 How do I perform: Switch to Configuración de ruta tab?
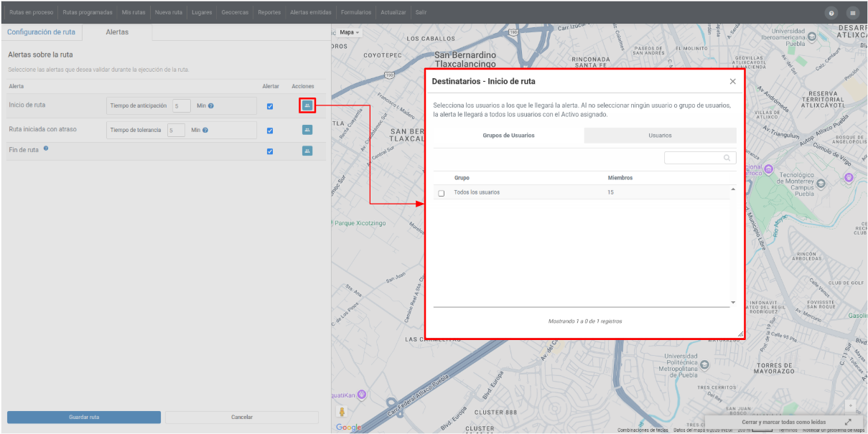pos(41,32)
